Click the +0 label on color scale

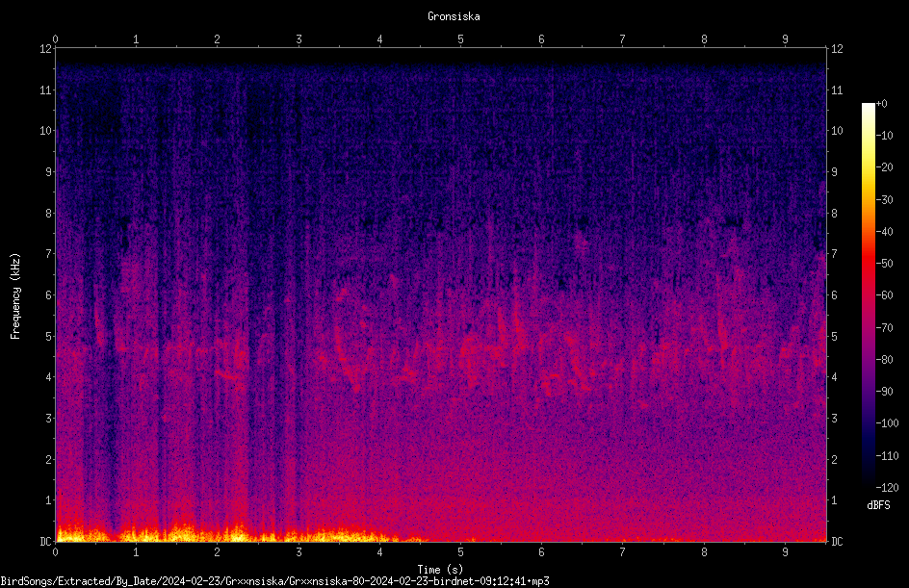[x=882, y=104]
